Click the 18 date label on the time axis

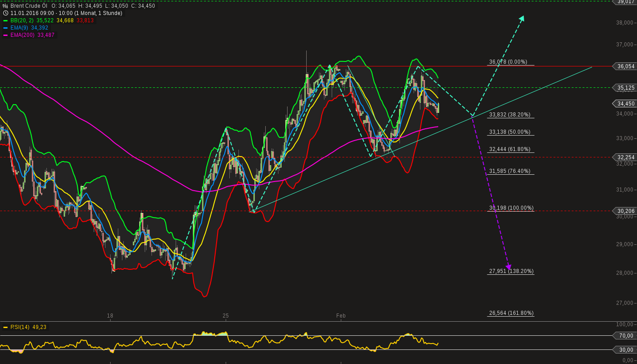(110, 315)
